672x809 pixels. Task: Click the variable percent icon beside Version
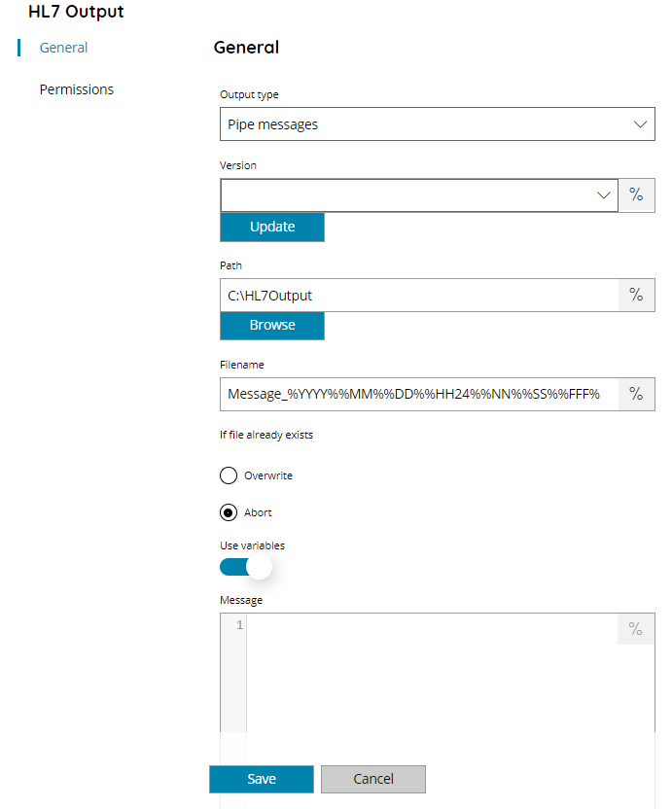pyautogui.click(x=636, y=195)
